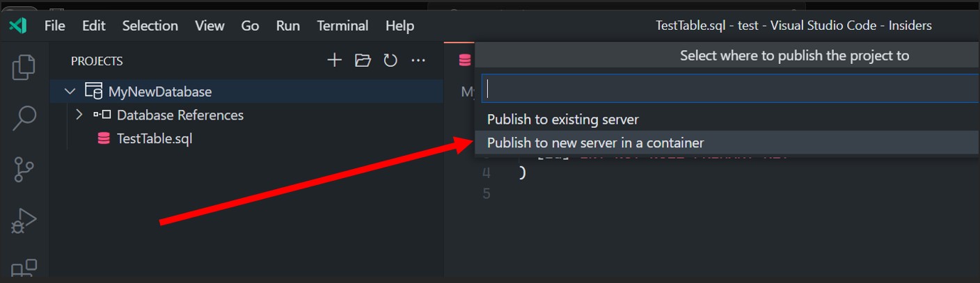Expand the Database References node
This screenshot has height=283, width=980.
[79, 115]
